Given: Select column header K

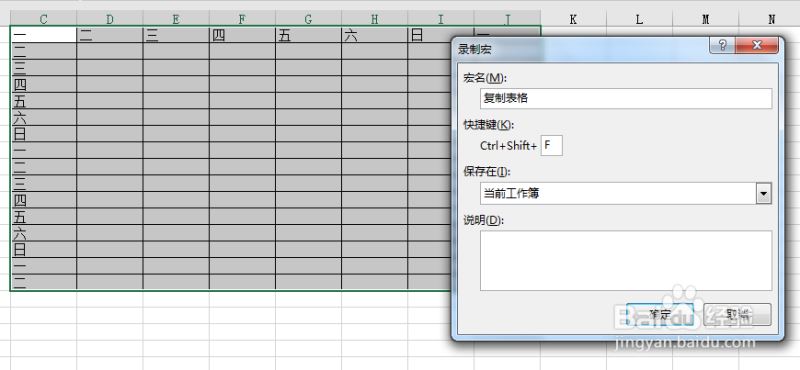Looking at the screenshot, I should click(x=573, y=19).
